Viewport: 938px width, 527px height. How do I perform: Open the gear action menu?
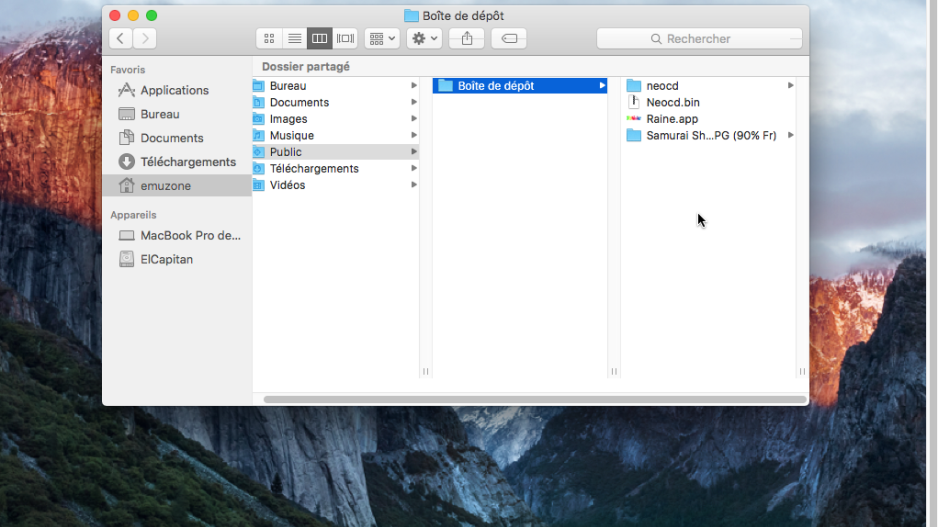(425, 38)
